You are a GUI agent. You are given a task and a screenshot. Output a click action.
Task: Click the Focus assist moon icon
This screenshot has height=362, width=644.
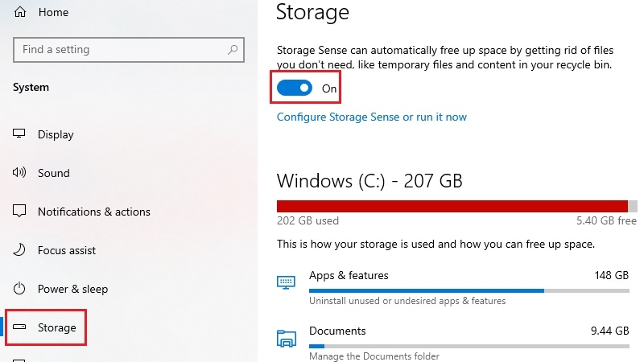[19, 249]
